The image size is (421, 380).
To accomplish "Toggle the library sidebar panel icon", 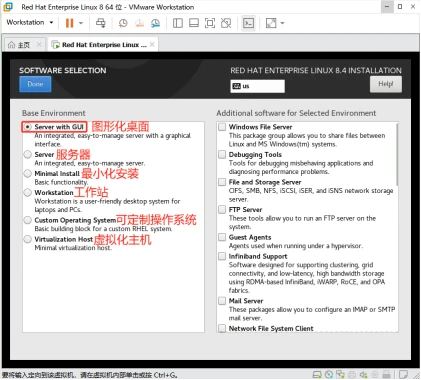I will point(178,23).
